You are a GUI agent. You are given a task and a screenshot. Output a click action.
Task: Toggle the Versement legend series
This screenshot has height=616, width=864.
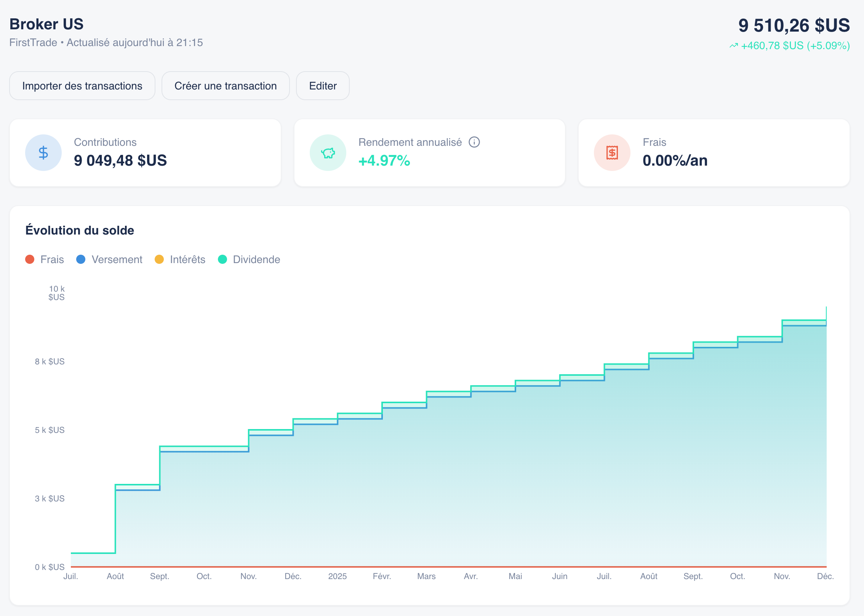pyautogui.click(x=117, y=260)
